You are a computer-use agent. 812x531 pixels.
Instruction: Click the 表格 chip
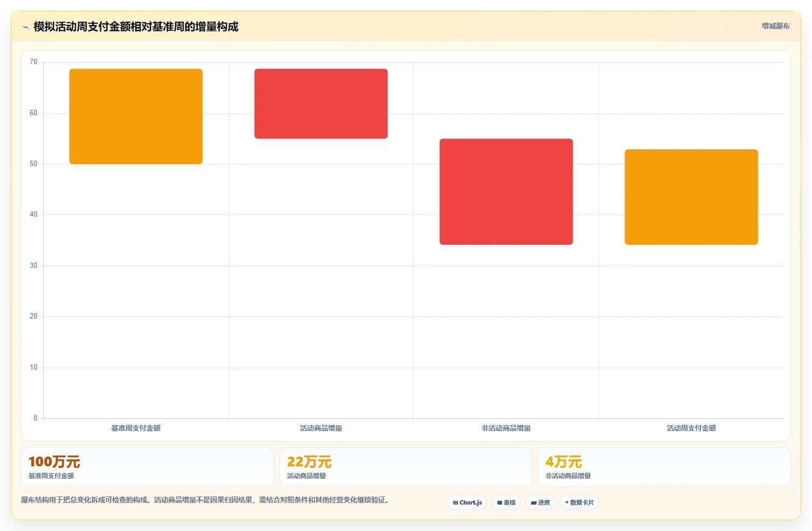coord(506,502)
